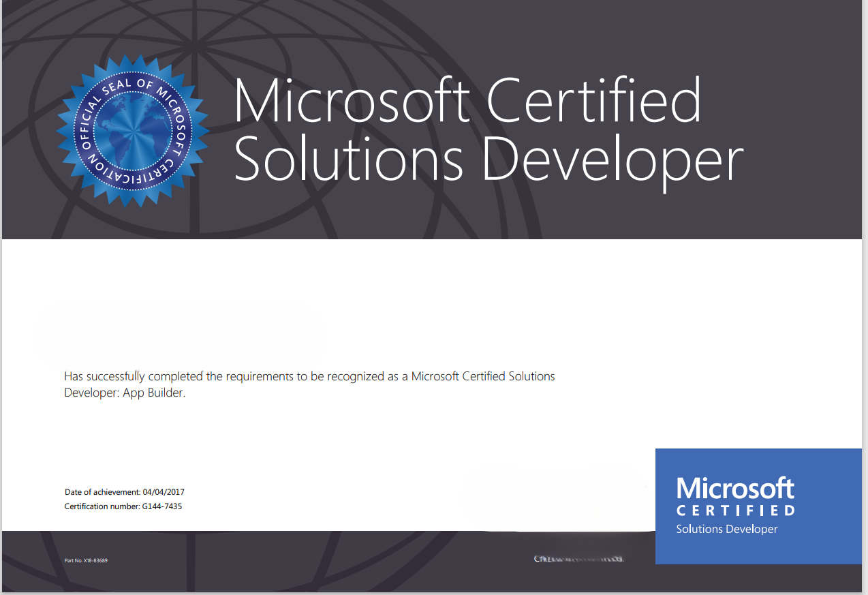Click the word Microsoft in the blue logo

[735, 488]
